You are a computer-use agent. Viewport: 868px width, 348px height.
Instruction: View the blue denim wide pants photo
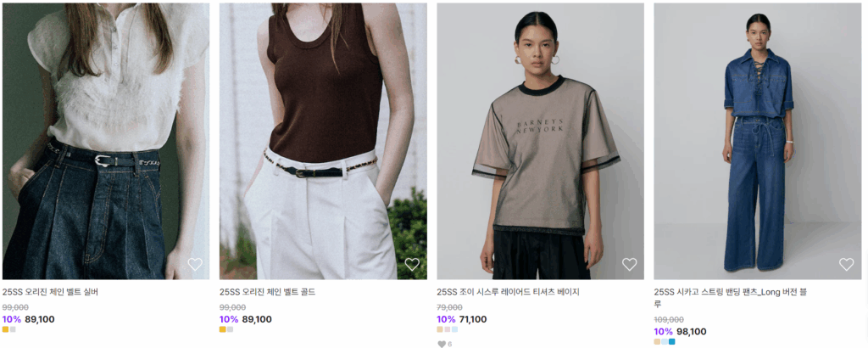[757, 141]
